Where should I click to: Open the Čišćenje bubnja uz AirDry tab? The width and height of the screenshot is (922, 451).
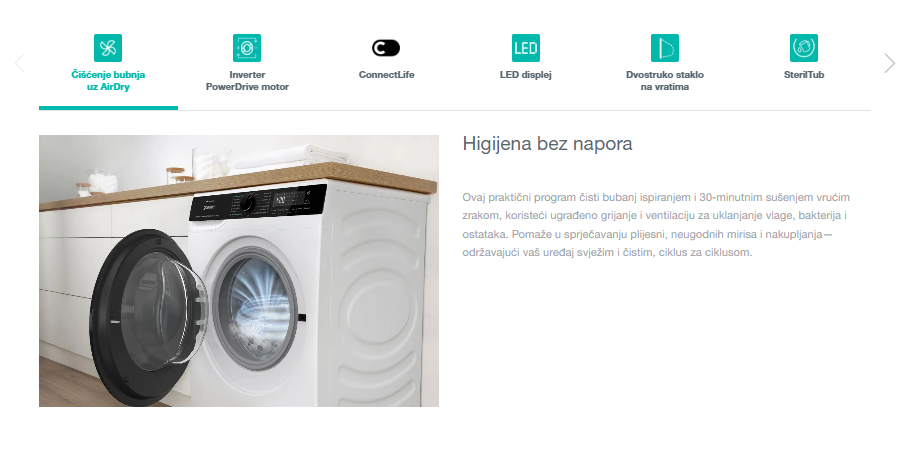pos(108,81)
